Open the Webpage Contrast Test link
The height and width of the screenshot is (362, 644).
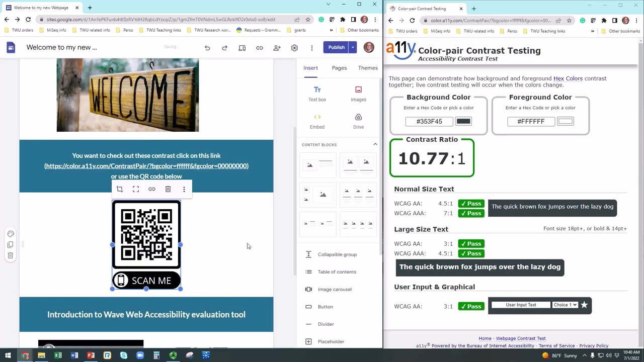521,338
